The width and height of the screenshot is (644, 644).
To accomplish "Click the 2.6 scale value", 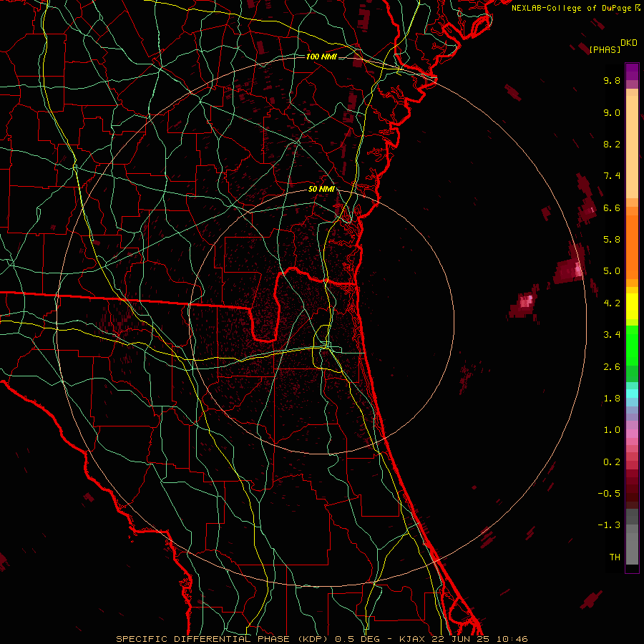I will click(612, 367).
